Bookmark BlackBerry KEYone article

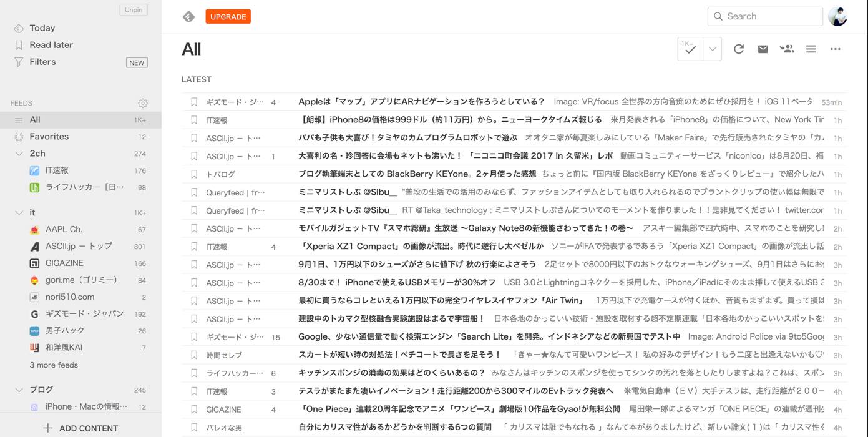click(x=194, y=174)
